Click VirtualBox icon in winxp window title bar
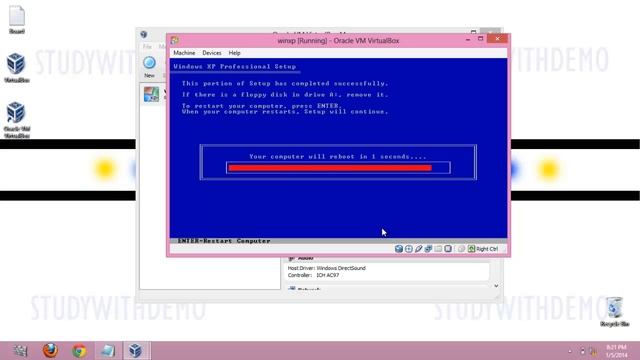This screenshot has height=360, width=640. (x=175, y=40)
